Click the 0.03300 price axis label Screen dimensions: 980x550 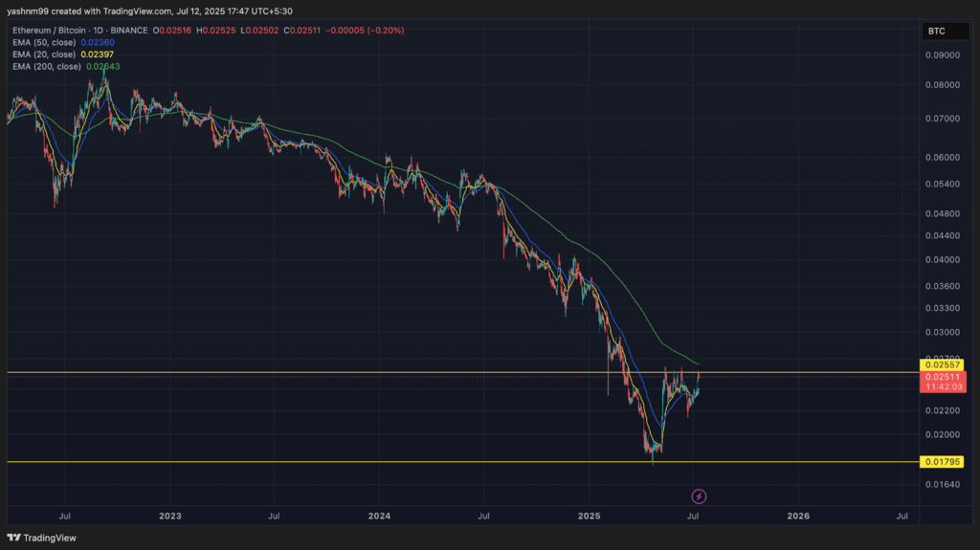click(943, 308)
